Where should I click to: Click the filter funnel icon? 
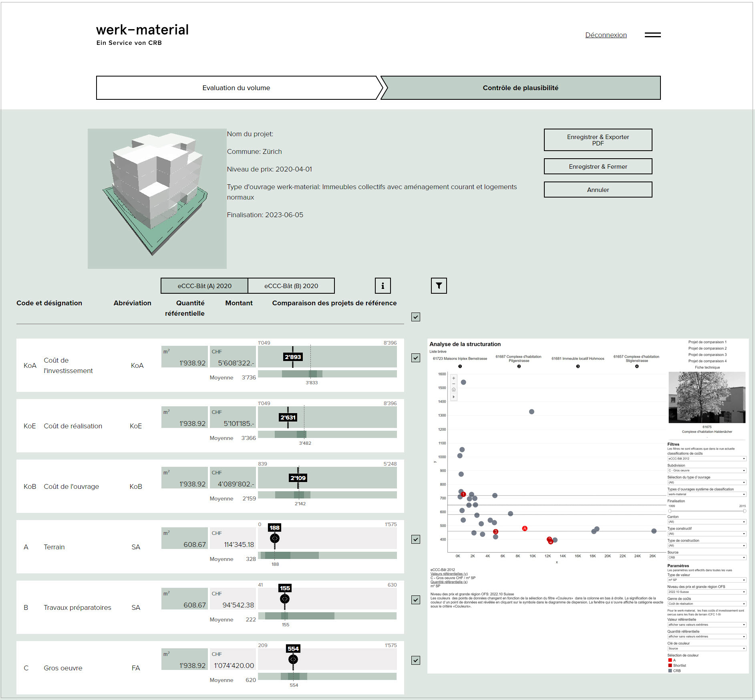click(x=439, y=286)
